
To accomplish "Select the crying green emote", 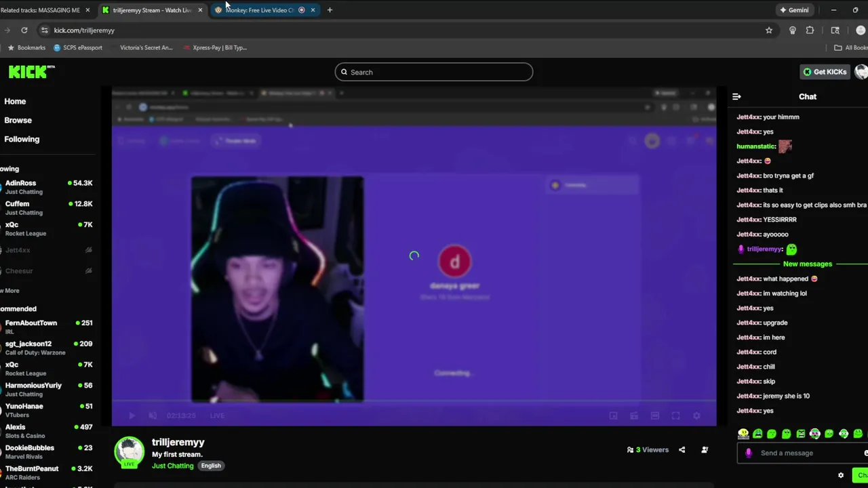I will pyautogui.click(x=757, y=434).
